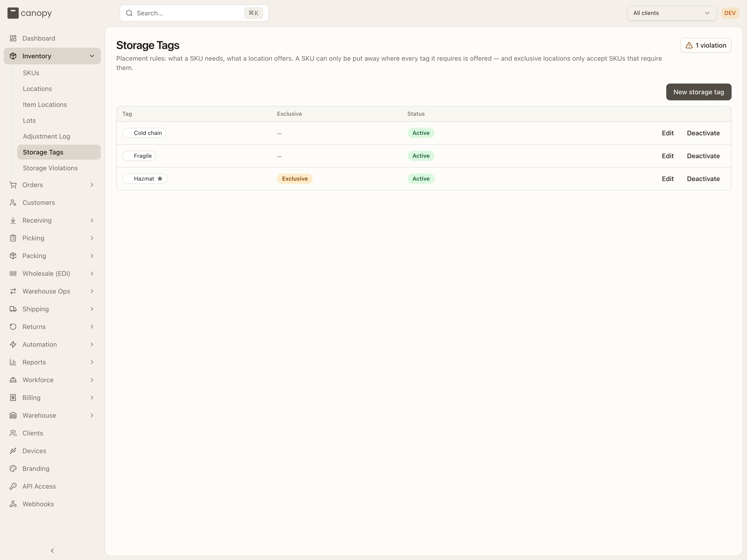Click the Workforce hard-hat icon
This screenshot has height=560, width=747.
pyautogui.click(x=13, y=380)
